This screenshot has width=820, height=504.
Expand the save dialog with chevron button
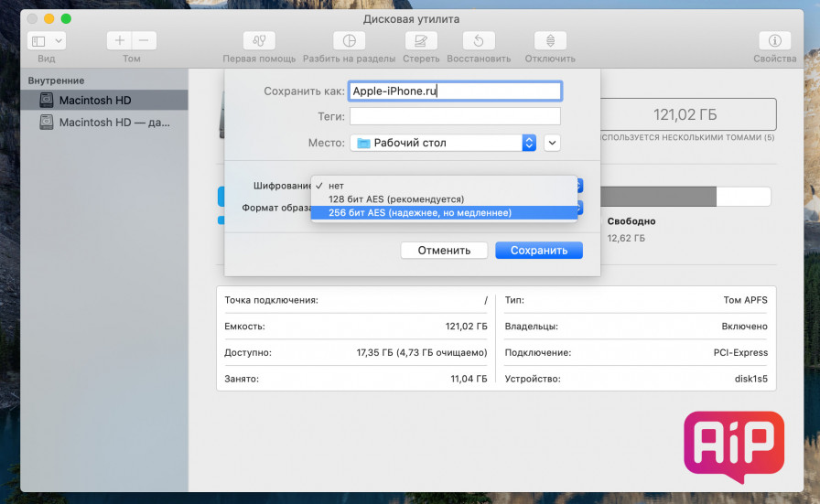pyautogui.click(x=552, y=143)
